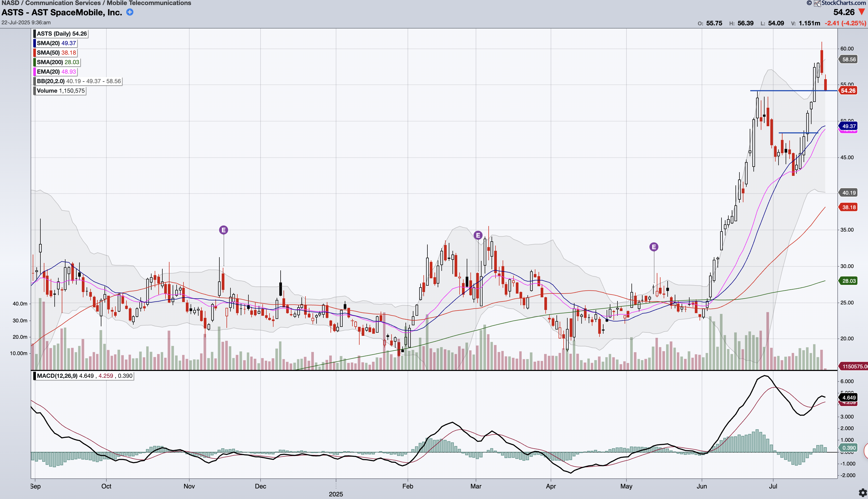This screenshot has width=868, height=499.
Task: Click the blue plus icon beside AST SpaceMobile title
Action: tap(130, 12)
